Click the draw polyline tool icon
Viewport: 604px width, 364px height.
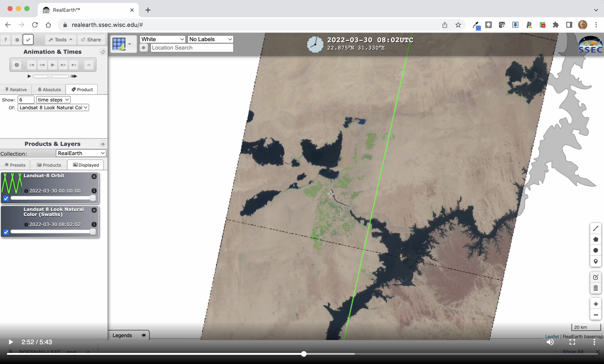(595, 228)
